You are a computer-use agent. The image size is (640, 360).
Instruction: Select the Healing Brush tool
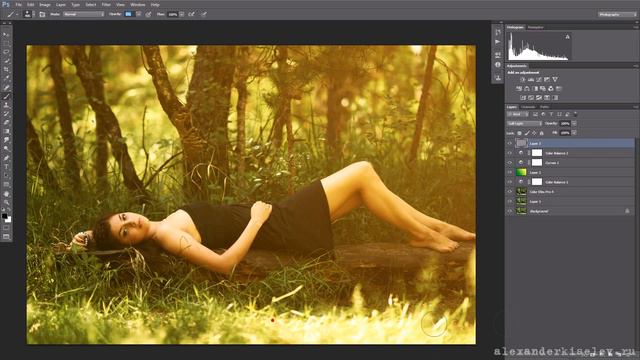[x=6, y=87]
